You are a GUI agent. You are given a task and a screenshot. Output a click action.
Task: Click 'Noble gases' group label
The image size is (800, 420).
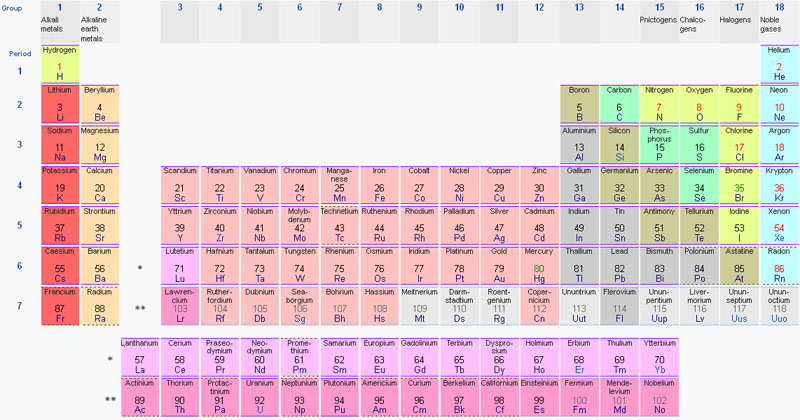[x=770, y=24]
